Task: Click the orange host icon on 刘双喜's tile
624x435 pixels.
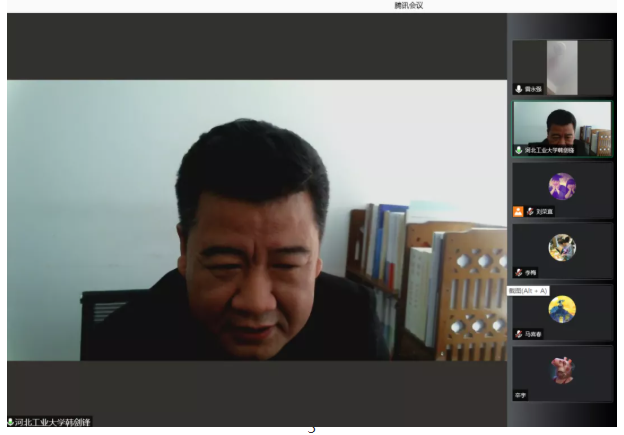Action: click(518, 211)
